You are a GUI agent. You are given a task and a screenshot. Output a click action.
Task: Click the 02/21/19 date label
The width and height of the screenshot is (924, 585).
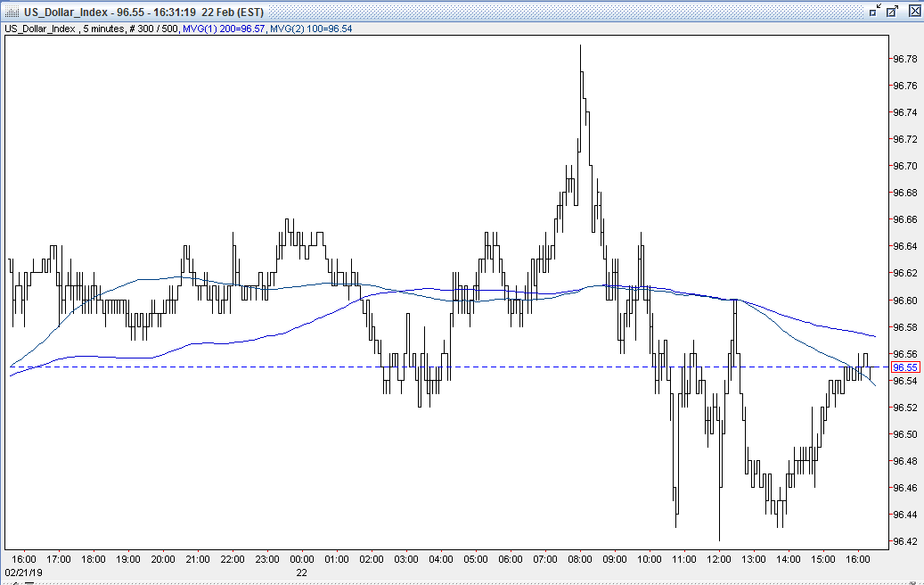tap(23, 573)
